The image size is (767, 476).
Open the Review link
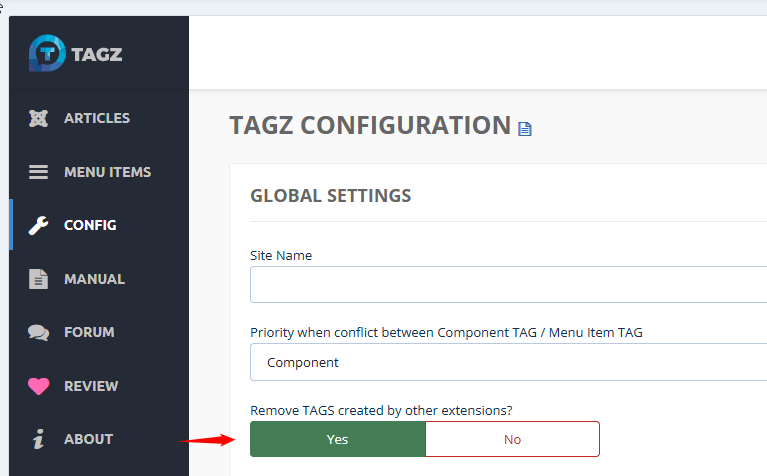[91, 386]
